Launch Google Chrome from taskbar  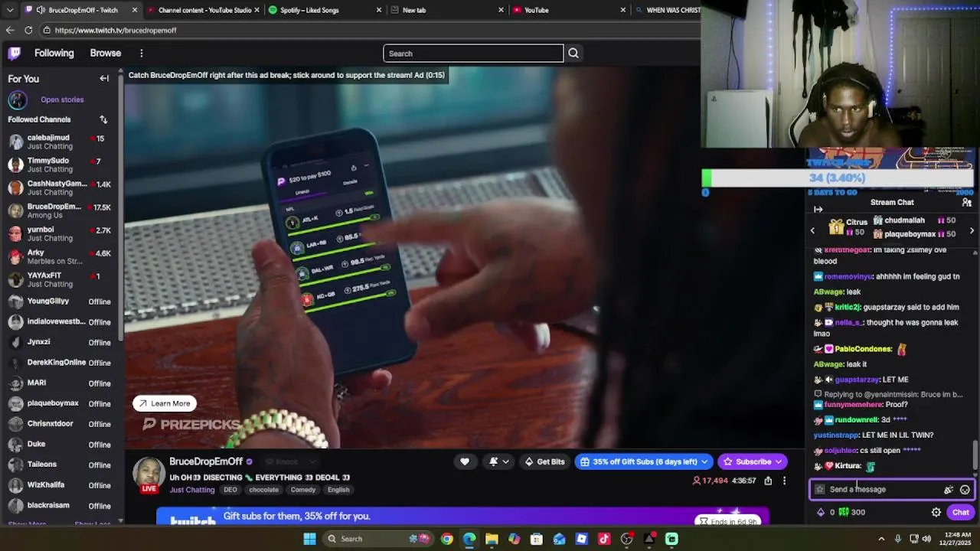(447, 539)
